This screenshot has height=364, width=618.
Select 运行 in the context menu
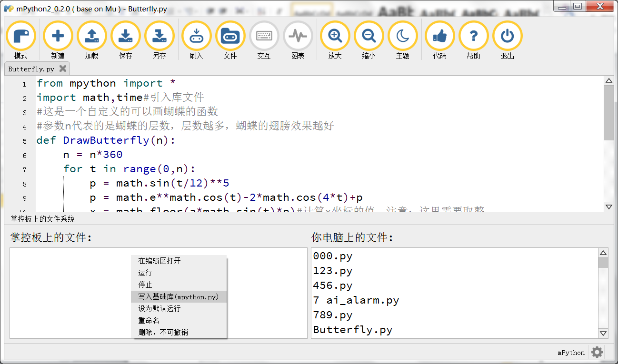pos(179,273)
